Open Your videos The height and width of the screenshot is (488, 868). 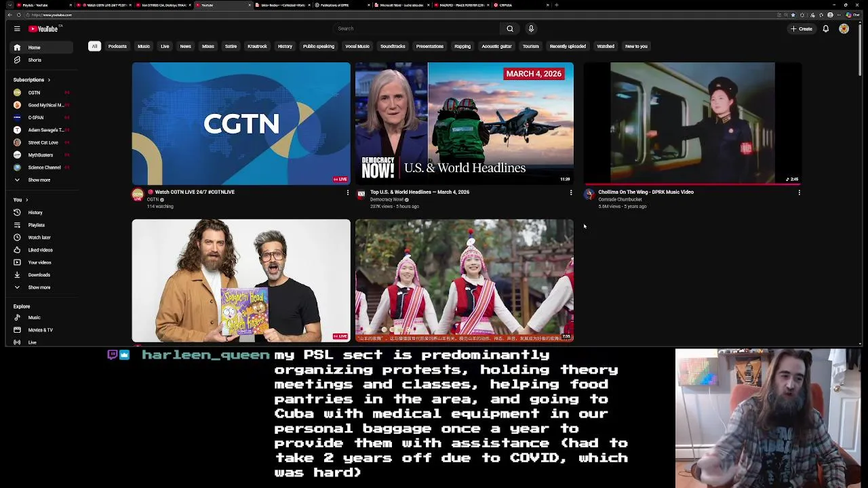click(x=41, y=262)
